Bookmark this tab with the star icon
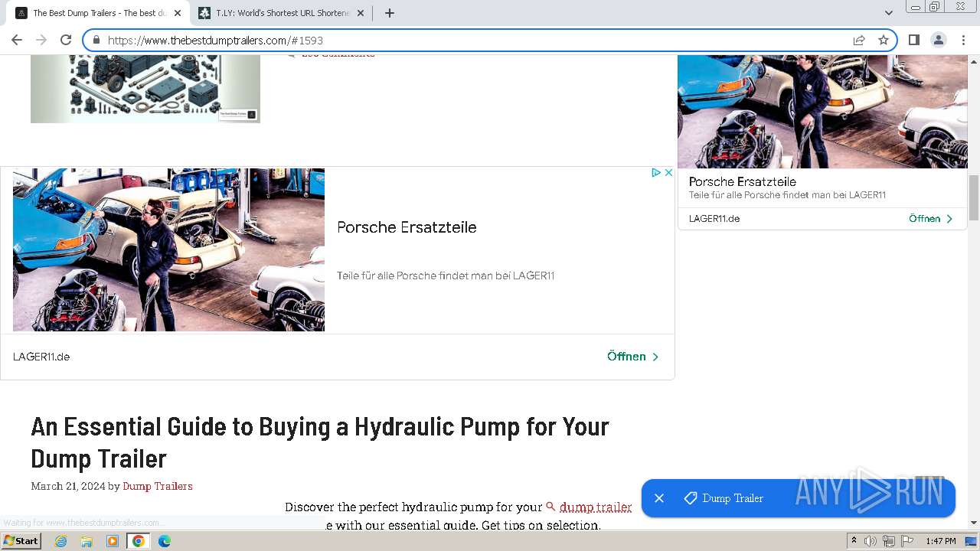Viewport: 980px width, 551px height. coord(884,40)
